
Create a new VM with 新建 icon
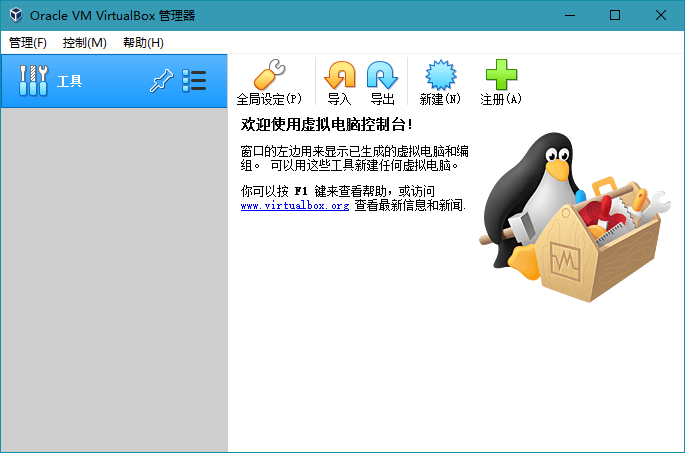(x=440, y=78)
